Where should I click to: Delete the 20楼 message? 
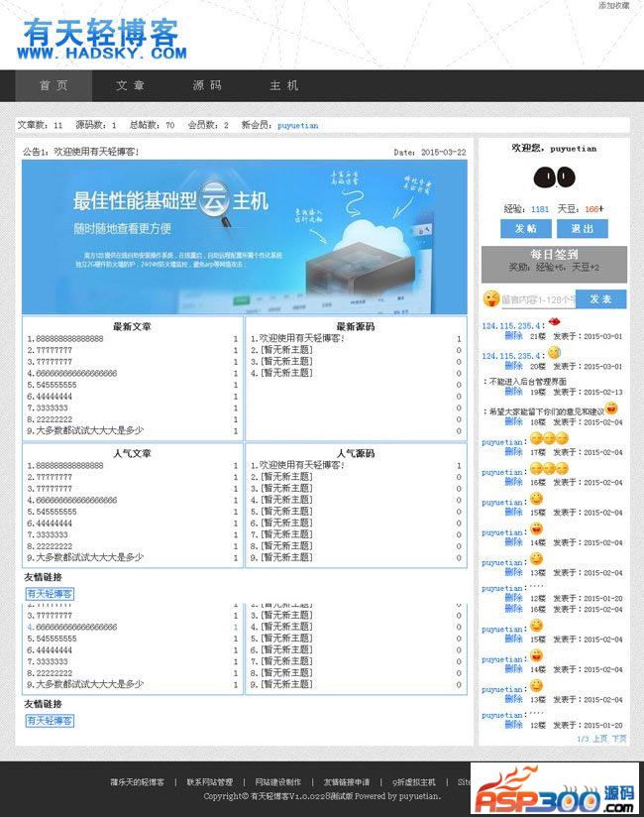(x=513, y=366)
